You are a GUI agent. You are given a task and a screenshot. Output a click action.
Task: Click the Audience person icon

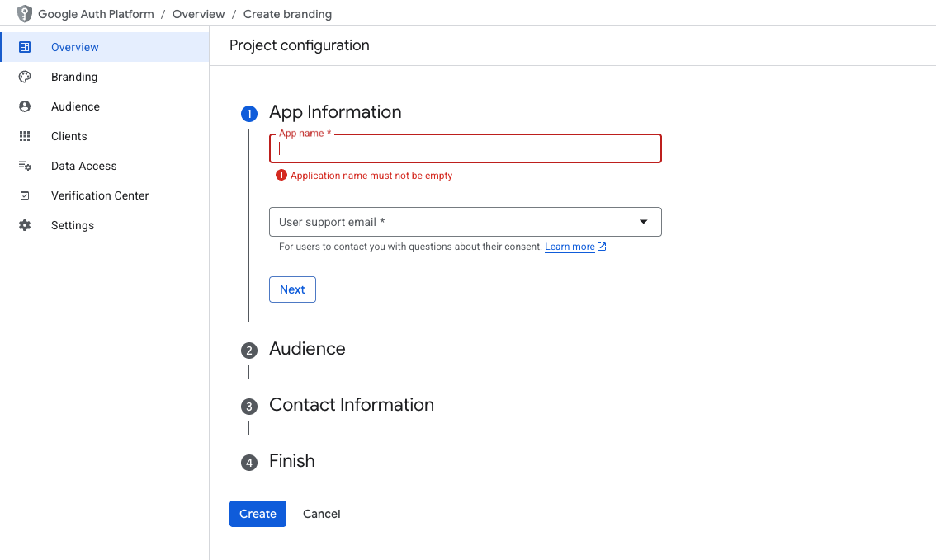25,106
